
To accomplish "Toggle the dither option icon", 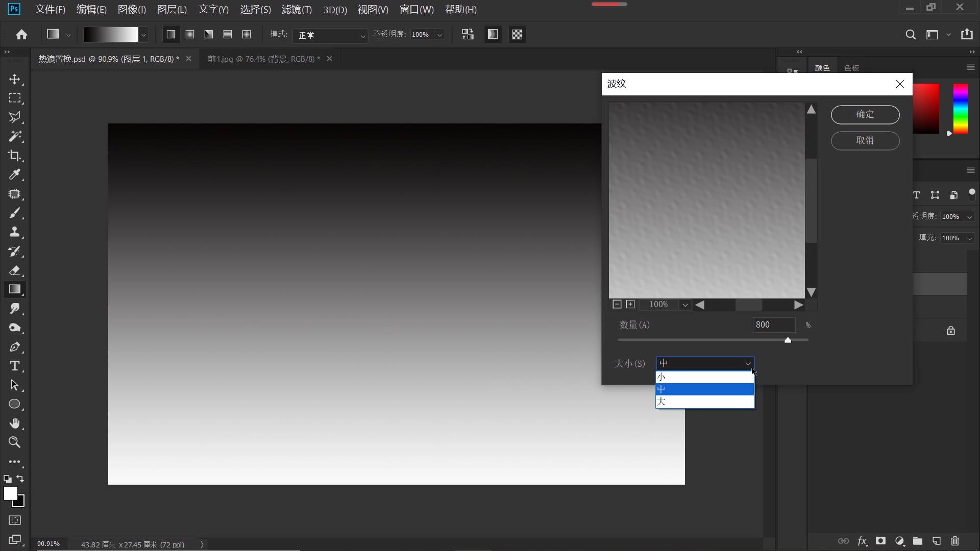I will coord(493,34).
